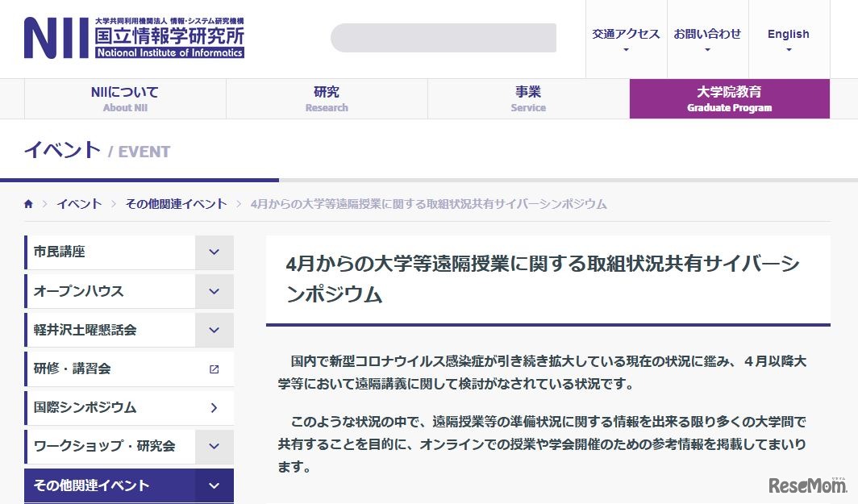Click その他関連イベント in the breadcrumb
The height and width of the screenshot is (504, 858).
tap(177, 204)
